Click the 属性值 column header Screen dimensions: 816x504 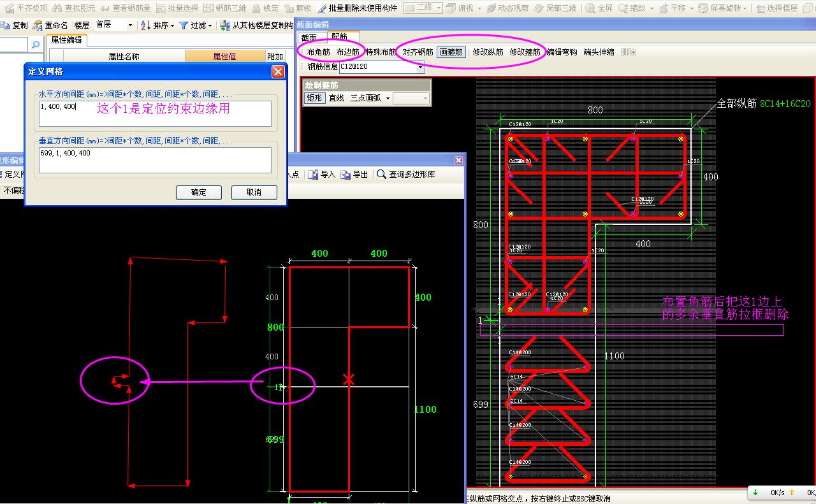[x=224, y=56]
